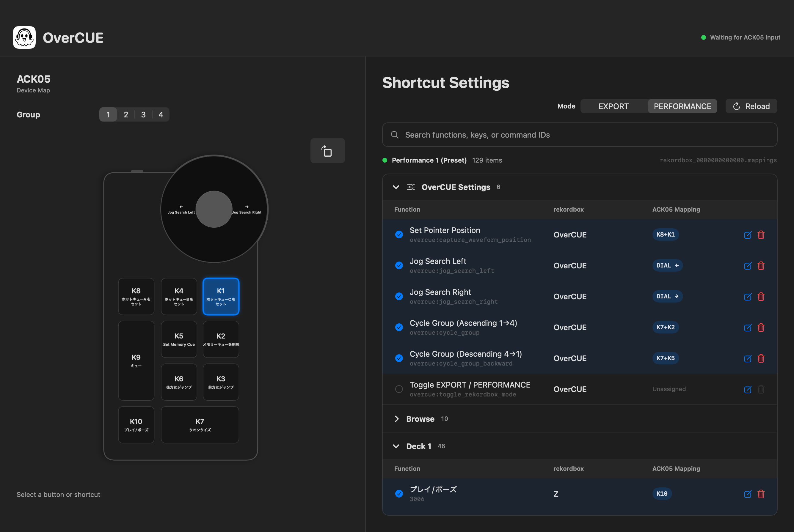
Task: Edit the Jog Search Right mapping
Action: pyautogui.click(x=748, y=297)
